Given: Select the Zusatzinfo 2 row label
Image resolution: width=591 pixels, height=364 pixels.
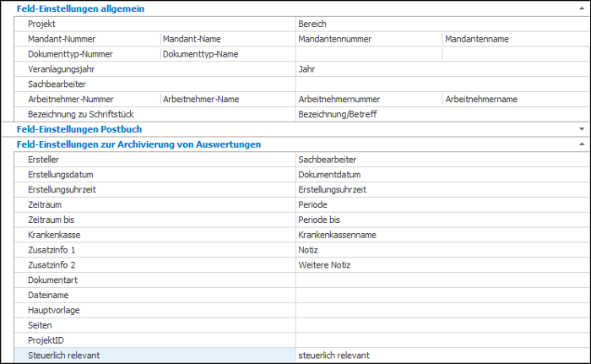Looking at the screenshot, I should pyautogui.click(x=52, y=265).
